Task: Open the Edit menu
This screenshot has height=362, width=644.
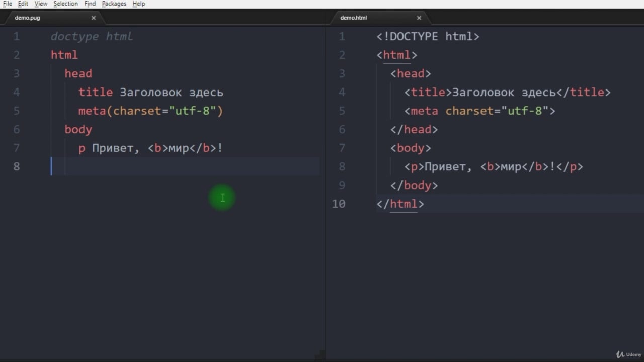Action: tap(23, 4)
